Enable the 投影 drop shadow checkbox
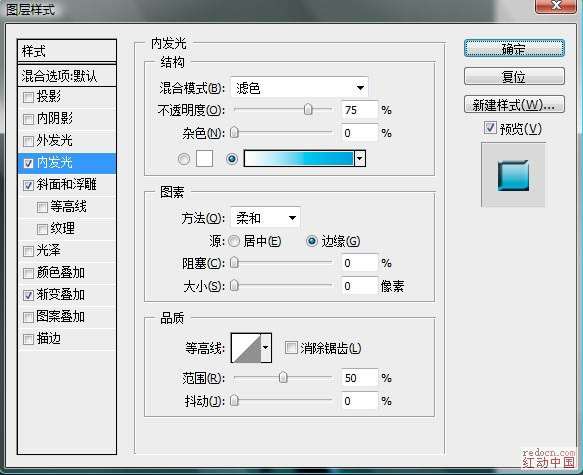583x475 pixels. 28,97
